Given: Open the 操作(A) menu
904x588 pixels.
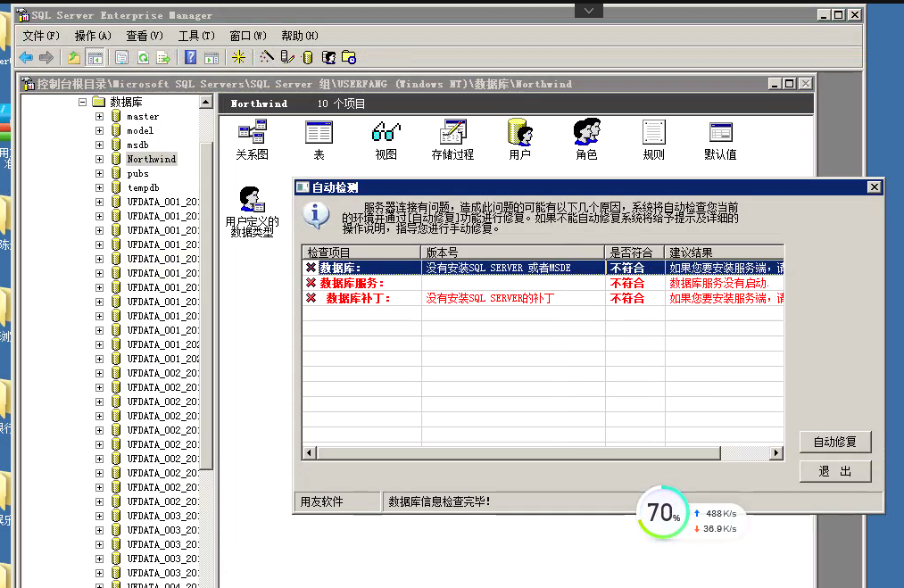Looking at the screenshot, I should (93, 36).
